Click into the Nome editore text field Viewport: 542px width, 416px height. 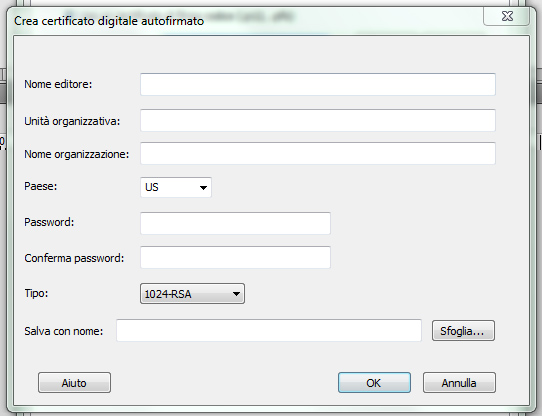coord(318,84)
